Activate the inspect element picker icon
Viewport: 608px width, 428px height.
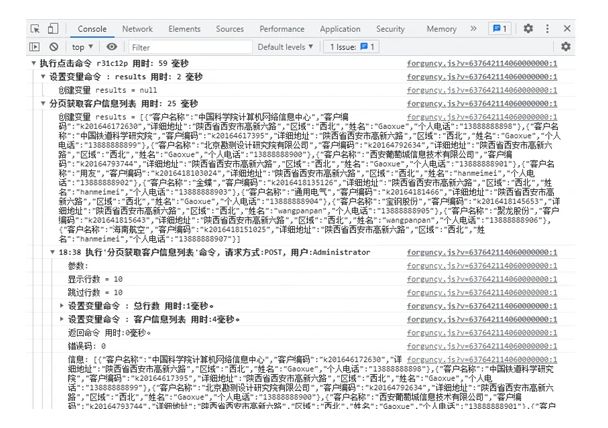coord(35,29)
